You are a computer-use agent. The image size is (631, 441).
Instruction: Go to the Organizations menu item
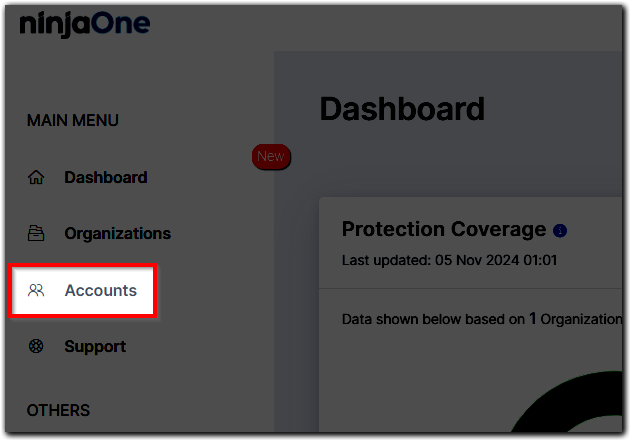click(117, 234)
